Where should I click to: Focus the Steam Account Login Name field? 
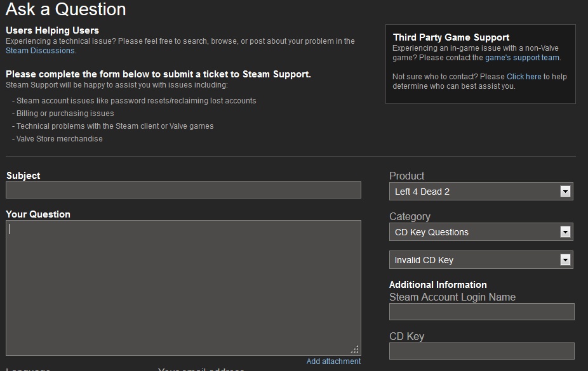(x=481, y=311)
